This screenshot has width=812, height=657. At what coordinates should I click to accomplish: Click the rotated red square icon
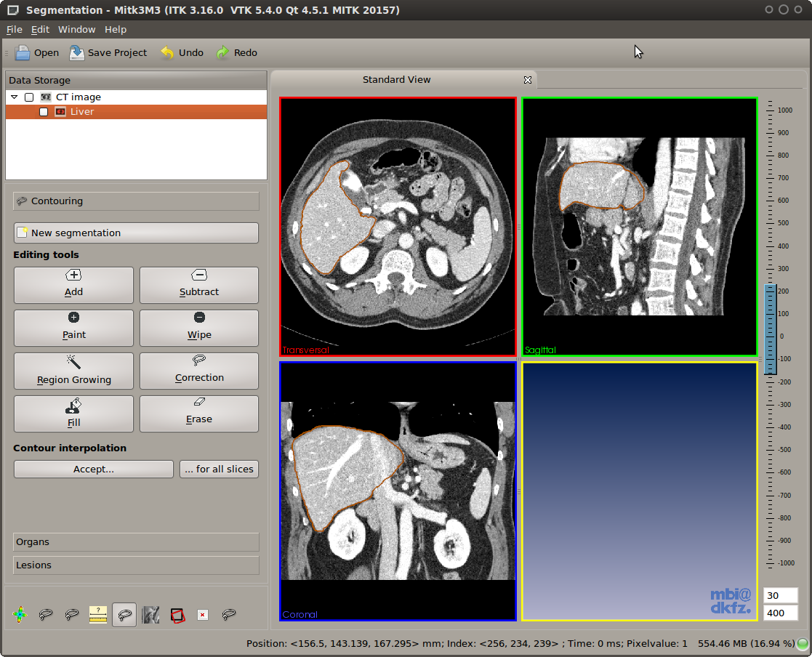pyautogui.click(x=177, y=615)
